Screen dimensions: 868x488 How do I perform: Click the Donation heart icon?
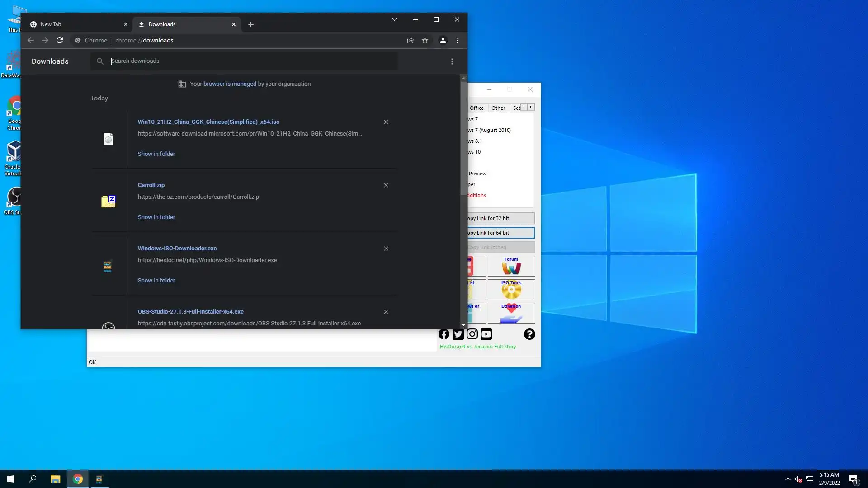pyautogui.click(x=511, y=313)
